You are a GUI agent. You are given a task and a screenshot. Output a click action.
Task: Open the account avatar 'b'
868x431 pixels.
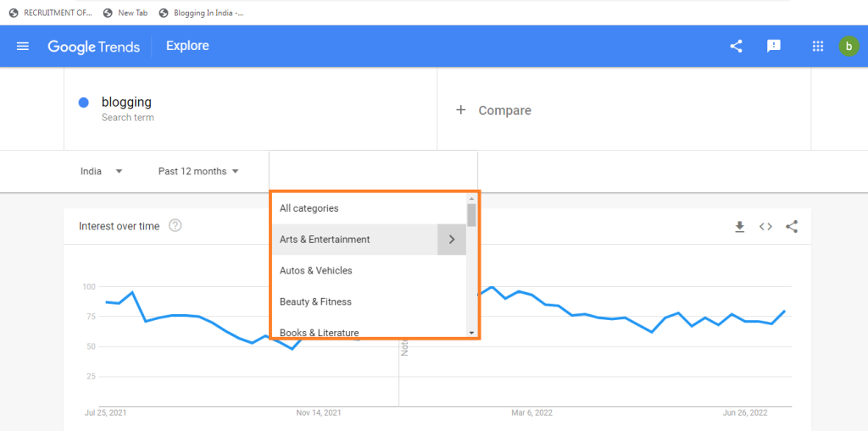[849, 46]
